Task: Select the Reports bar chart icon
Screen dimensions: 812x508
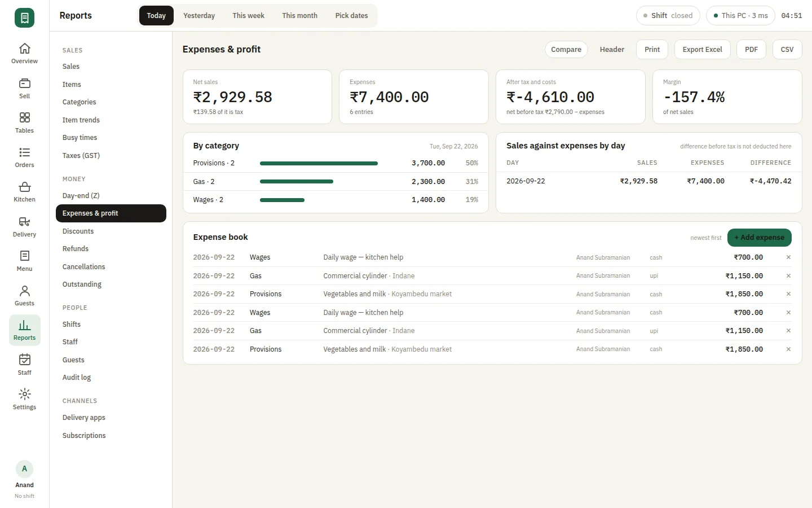Action: pyautogui.click(x=24, y=330)
